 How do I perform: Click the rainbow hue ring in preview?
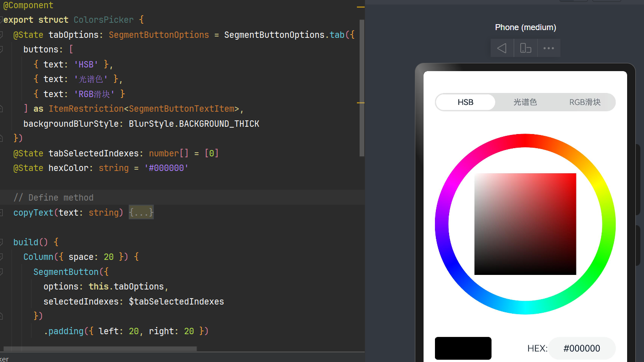[525, 140]
